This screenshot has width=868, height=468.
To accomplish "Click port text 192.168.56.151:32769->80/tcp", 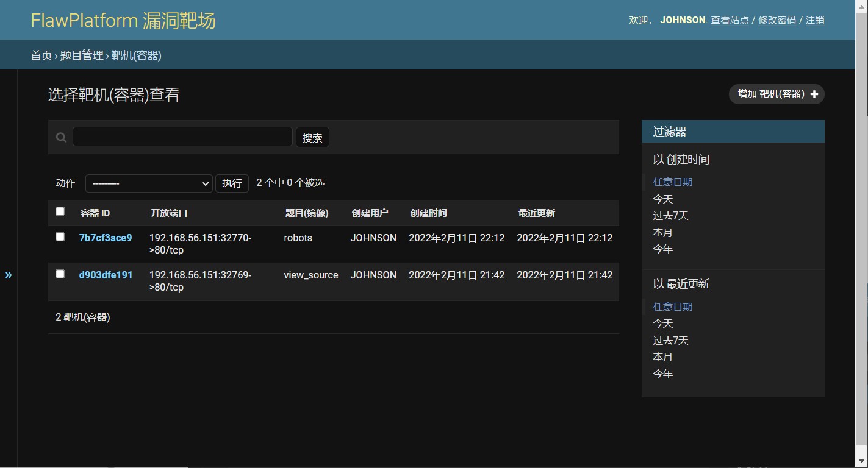I will pyautogui.click(x=200, y=281).
